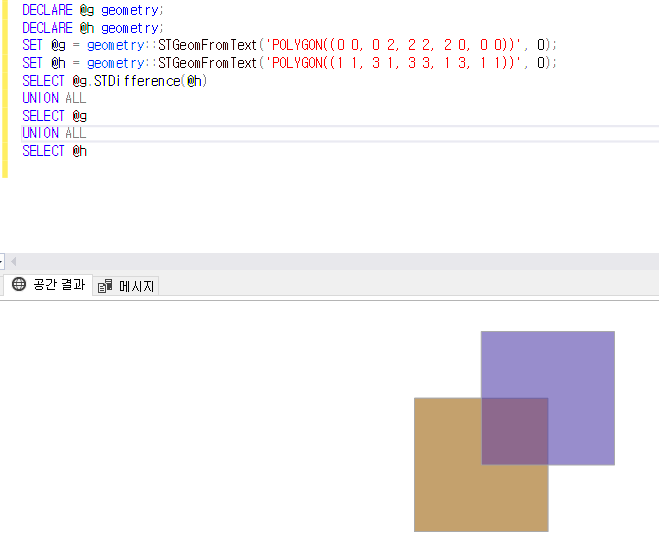
Task: Click the 'SET @h' STGeomFromText line
Action: (290, 63)
